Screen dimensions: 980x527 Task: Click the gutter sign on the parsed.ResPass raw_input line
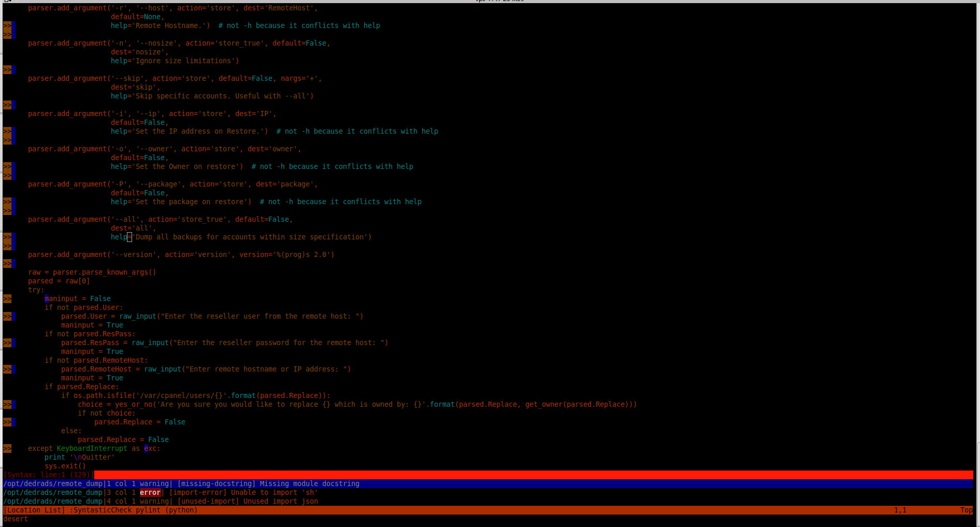pyautogui.click(x=7, y=343)
